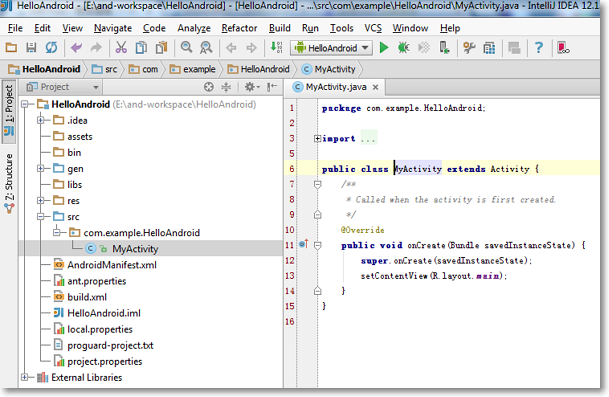Unfold the collapsed import block
The height and width of the screenshot is (397, 609).
click(x=317, y=138)
